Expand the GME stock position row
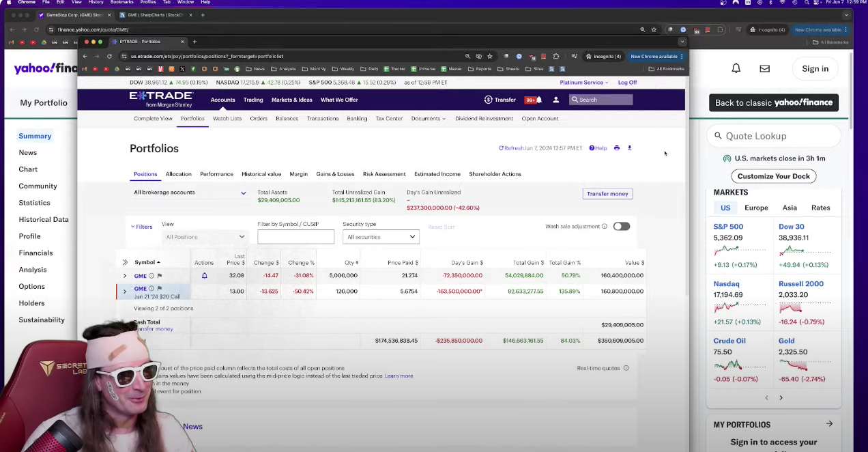This screenshot has width=868, height=452. tap(124, 276)
